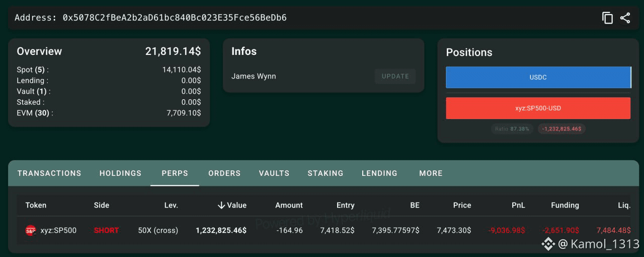The width and height of the screenshot is (644, 257).
Task: Click the Overview total 21,819.14$
Action: pyautogui.click(x=173, y=51)
